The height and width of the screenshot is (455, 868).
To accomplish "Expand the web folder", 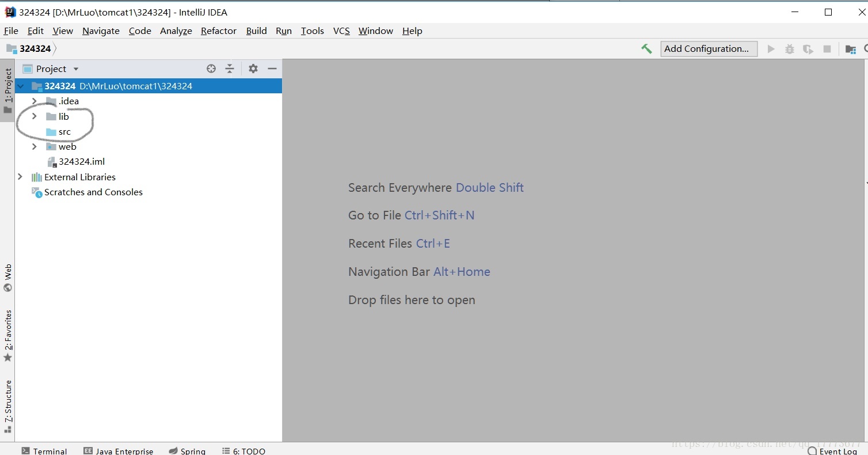I will (35, 147).
